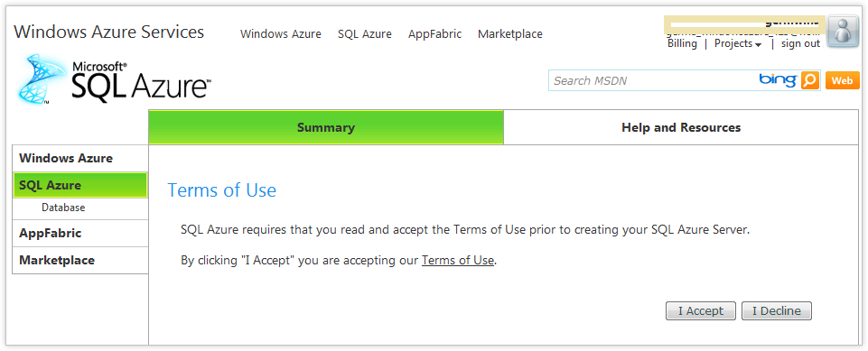
Task: Switch to the Summary tab
Action: [x=326, y=128]
